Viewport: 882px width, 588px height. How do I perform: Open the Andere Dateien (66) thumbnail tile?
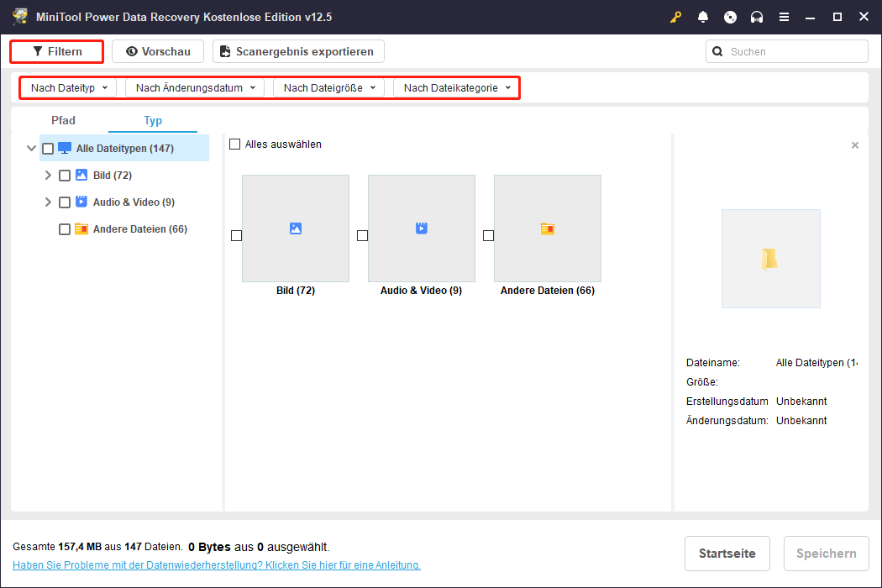tap(548, 228)
